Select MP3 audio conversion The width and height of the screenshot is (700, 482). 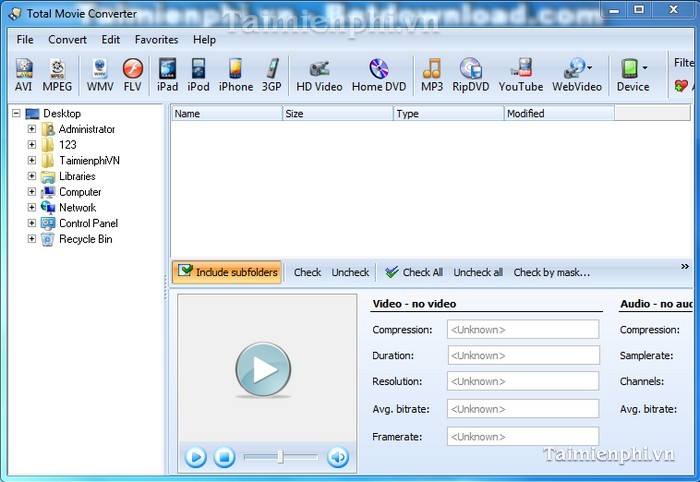click(x=432, y=75)
